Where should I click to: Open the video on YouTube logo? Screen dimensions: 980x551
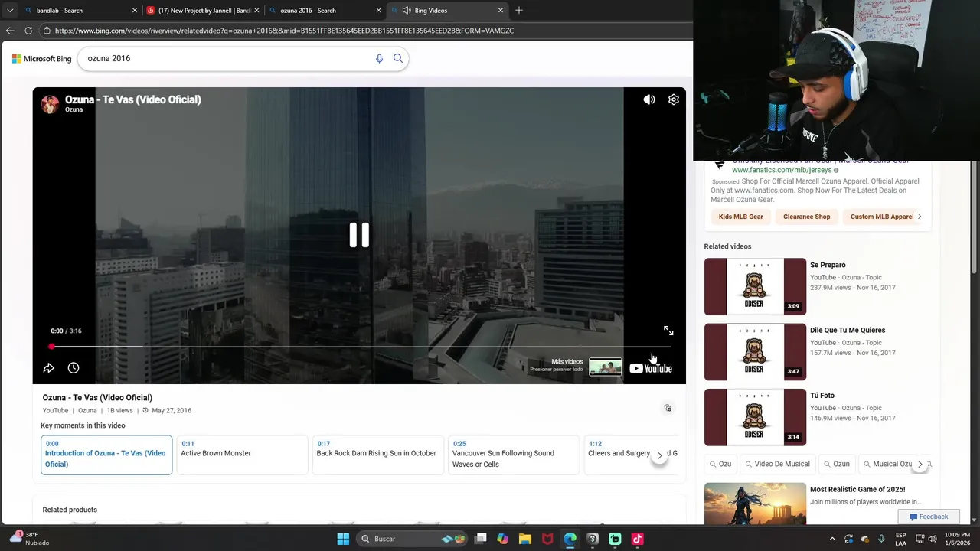point(651,368)
